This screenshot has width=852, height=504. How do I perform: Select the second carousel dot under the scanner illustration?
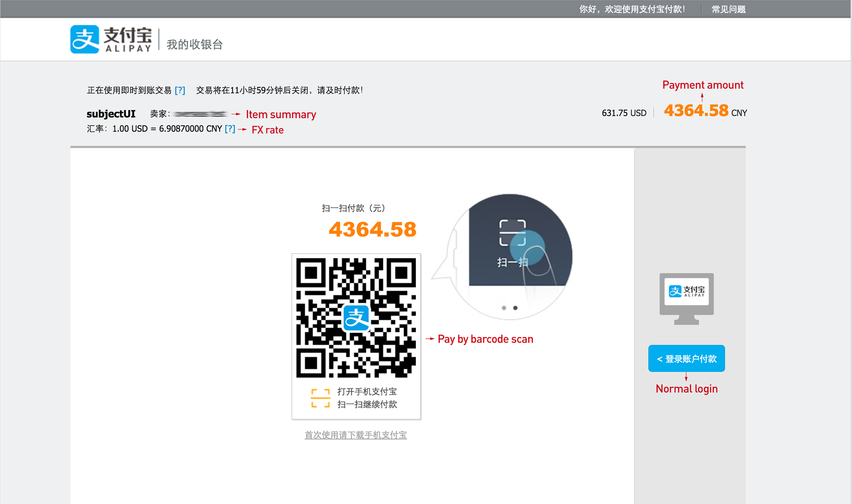(515, 308)
